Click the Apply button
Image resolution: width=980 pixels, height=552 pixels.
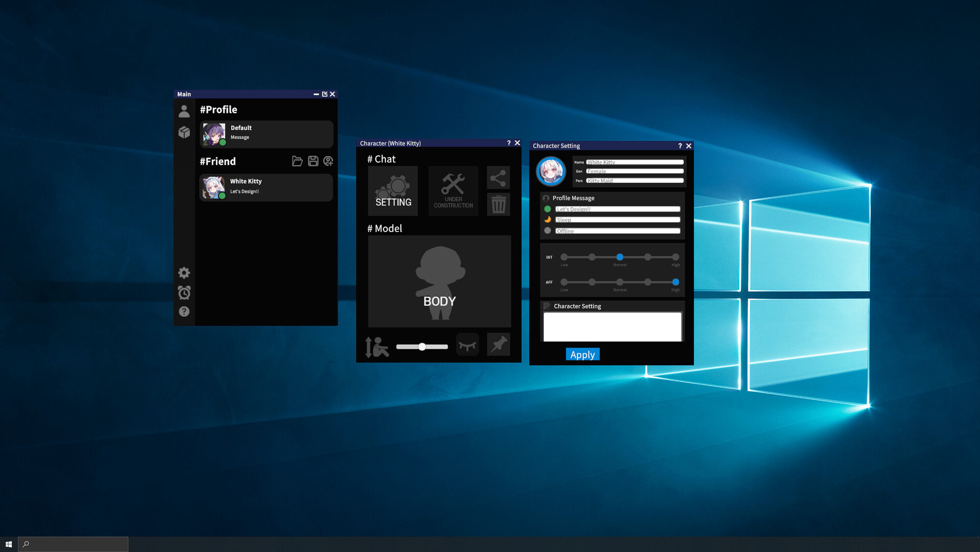coord(582,354)
